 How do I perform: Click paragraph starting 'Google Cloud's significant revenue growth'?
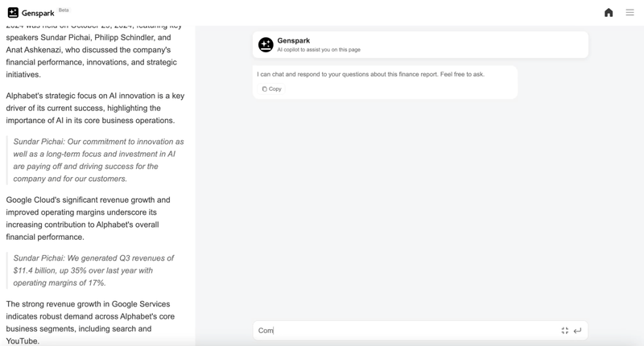click(88, 218)
